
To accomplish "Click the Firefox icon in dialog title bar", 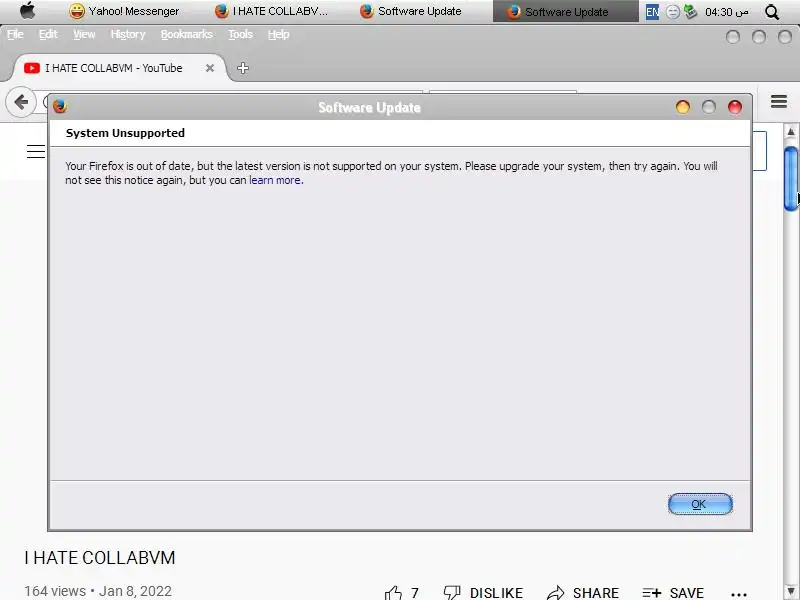I will tap(60, 106).
